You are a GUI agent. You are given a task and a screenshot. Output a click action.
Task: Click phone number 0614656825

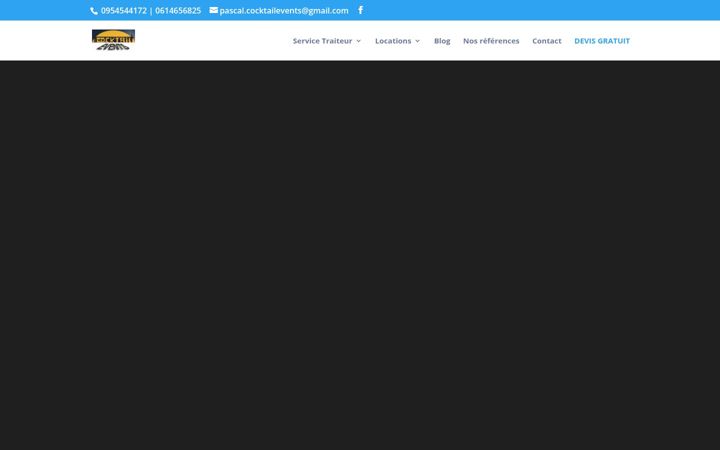pos(178,11)
